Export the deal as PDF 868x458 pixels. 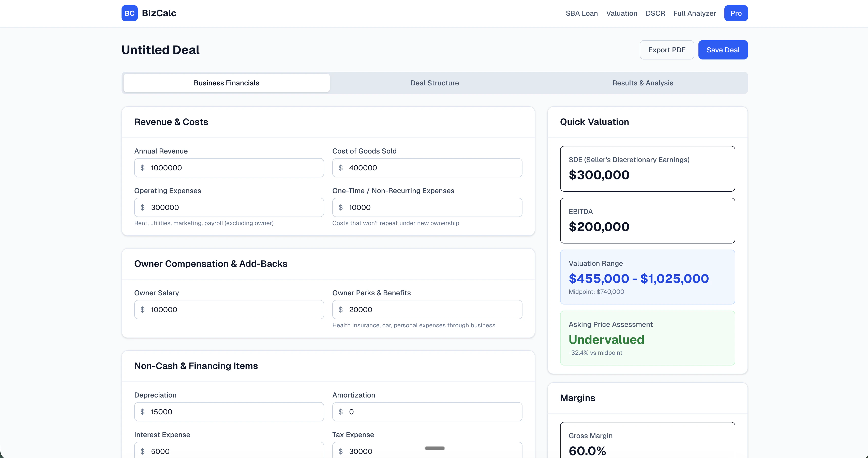(x=666, y=50)
